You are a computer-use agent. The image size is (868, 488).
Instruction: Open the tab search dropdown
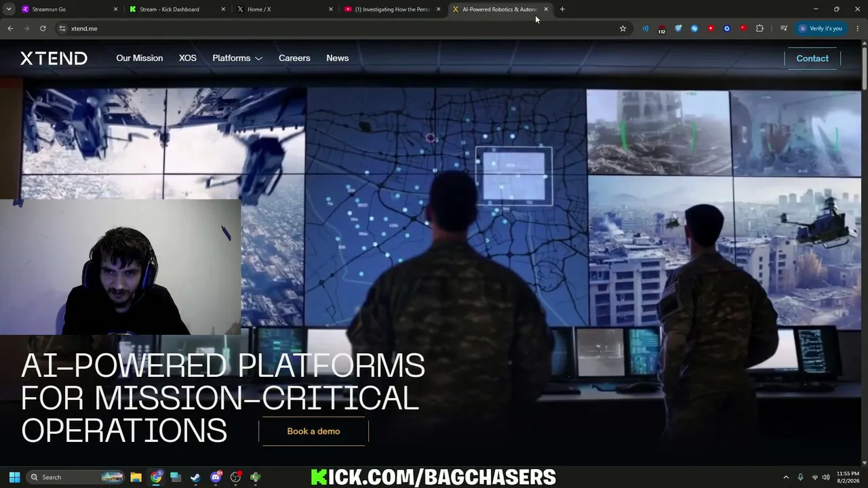pyautogui.click(x=9, y=9)
